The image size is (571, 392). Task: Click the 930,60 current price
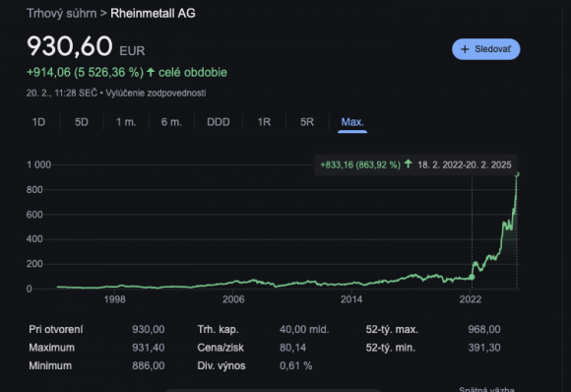tap(70, 46)
